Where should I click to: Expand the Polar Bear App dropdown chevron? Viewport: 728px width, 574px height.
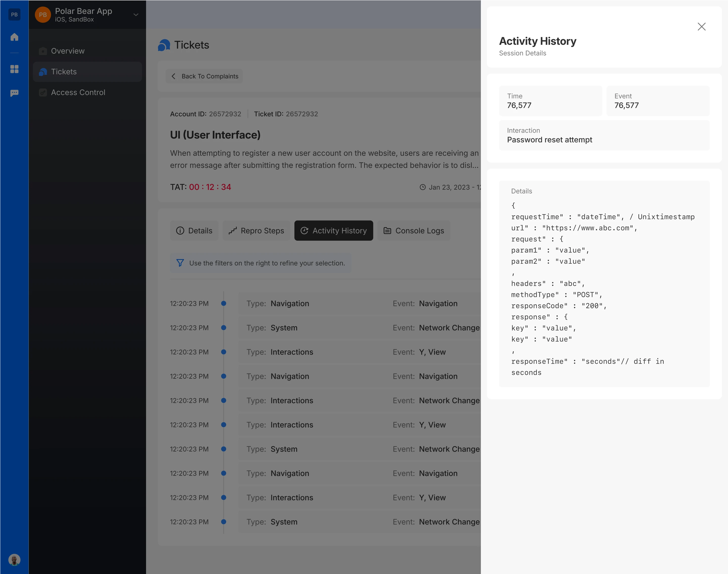pos(136,15)
